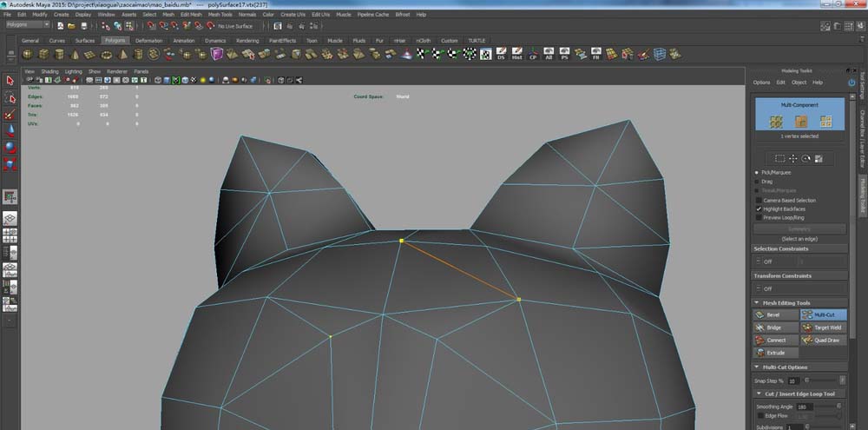Enable Camera Based Selection checkbox
868x430 pixels.
759,200
